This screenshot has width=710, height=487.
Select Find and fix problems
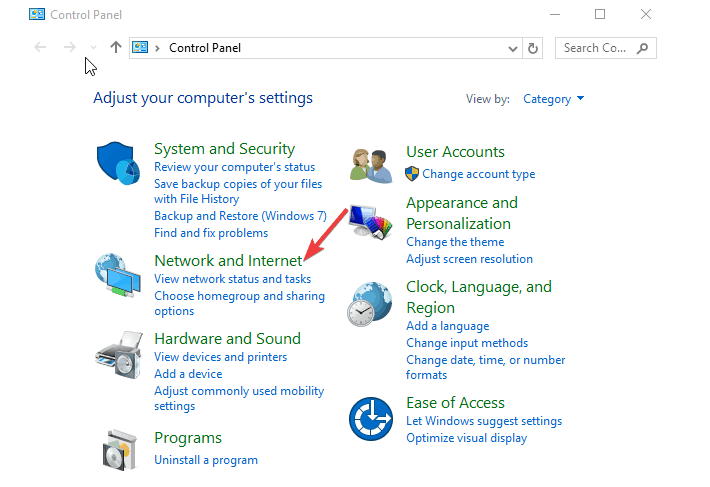coord(211,233)
